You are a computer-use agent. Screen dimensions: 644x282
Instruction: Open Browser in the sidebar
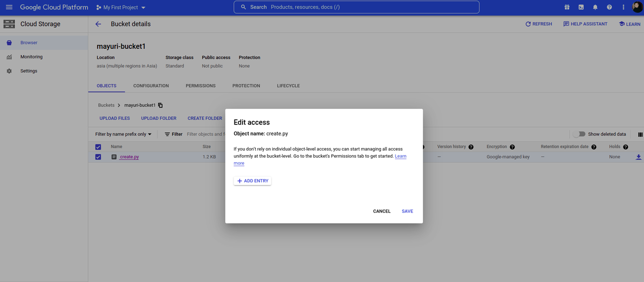pyautogui.click(x=44, y=43)
